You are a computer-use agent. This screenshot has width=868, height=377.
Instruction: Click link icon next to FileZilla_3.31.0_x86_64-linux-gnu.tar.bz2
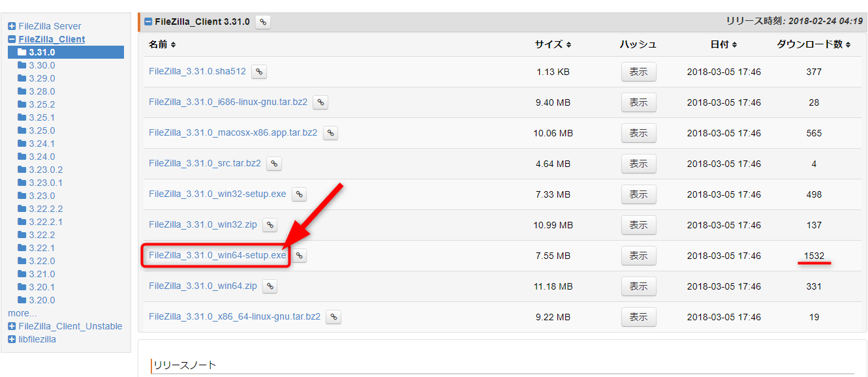pos(333,317)
